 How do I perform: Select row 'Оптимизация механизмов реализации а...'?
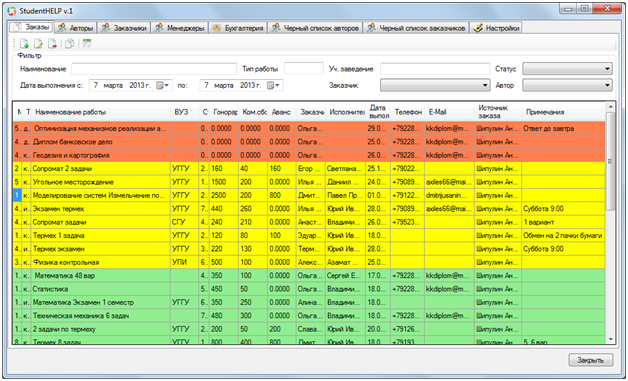[x=309, y=129]
